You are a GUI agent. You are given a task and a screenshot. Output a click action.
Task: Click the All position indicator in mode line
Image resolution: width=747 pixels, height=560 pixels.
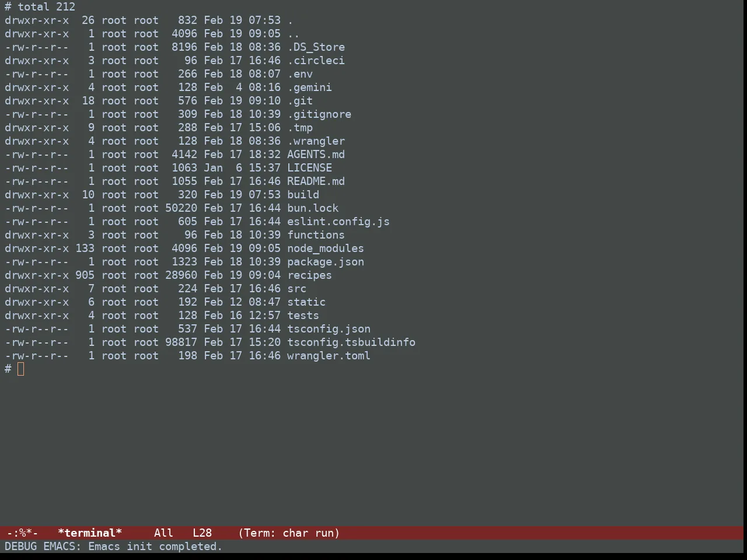(x=163, y=533)
